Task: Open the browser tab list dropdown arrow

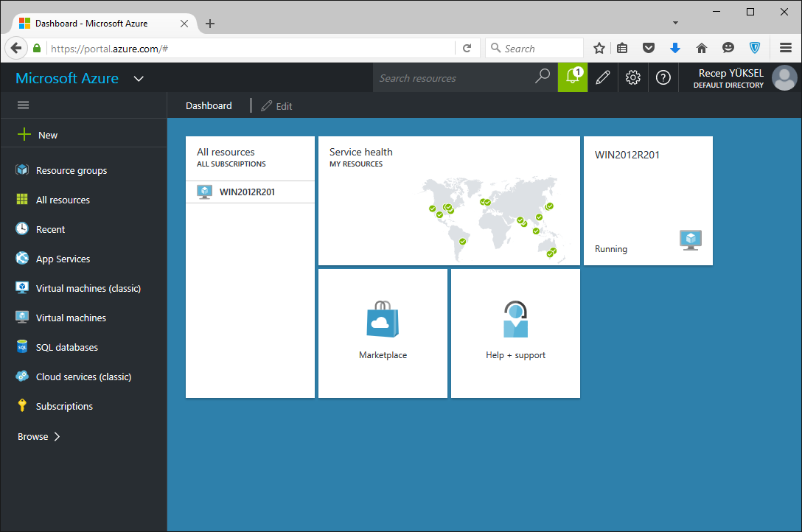Action: [x=675, y=23]
